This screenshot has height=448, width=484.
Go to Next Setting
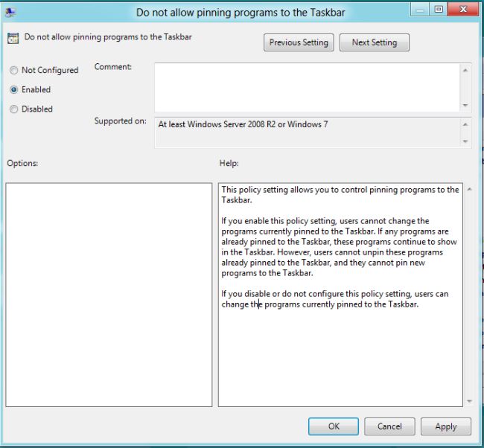pos(374,42)
